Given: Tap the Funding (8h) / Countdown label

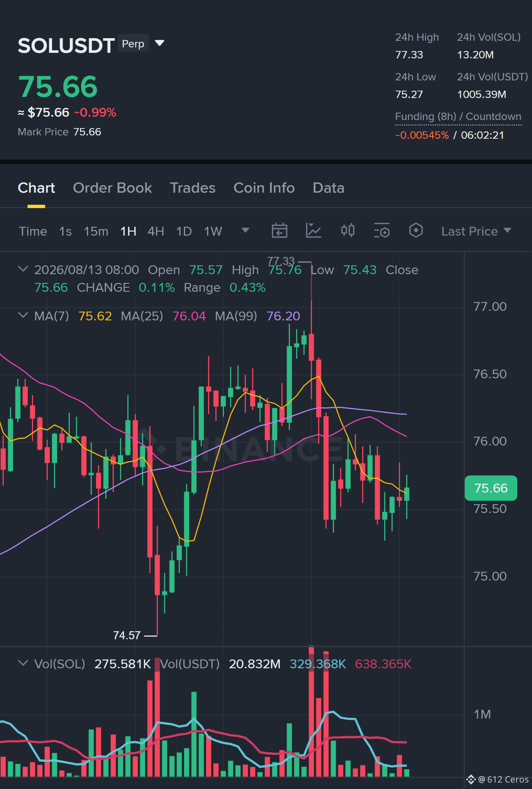Looking at the screenshot, I should (x=458, y=117).
